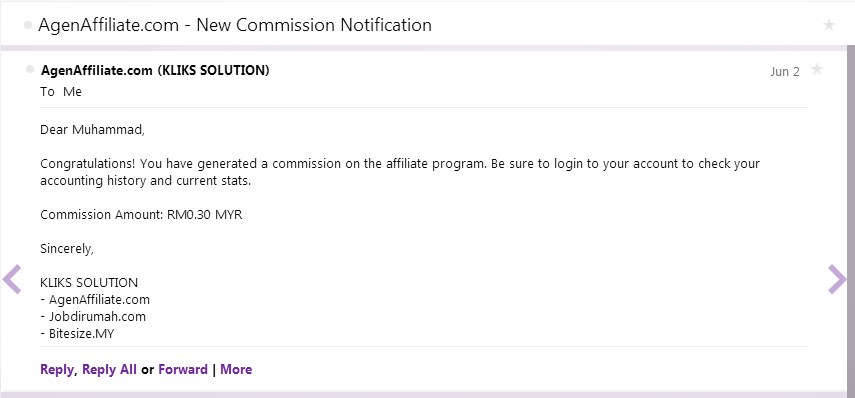Star the message dated Jun 2
Viewport: 855px width, 398px height.
pos(816,69)
